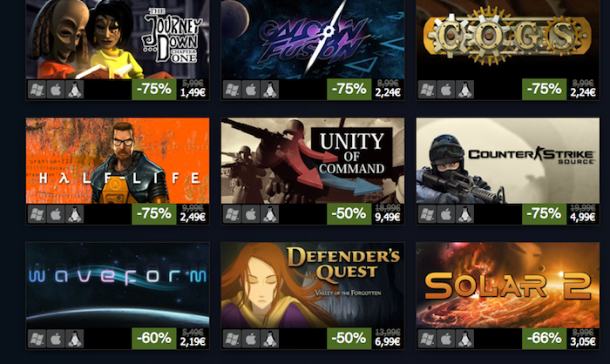
Task: Open The Journey Down game banner
Action: (118, 39)
